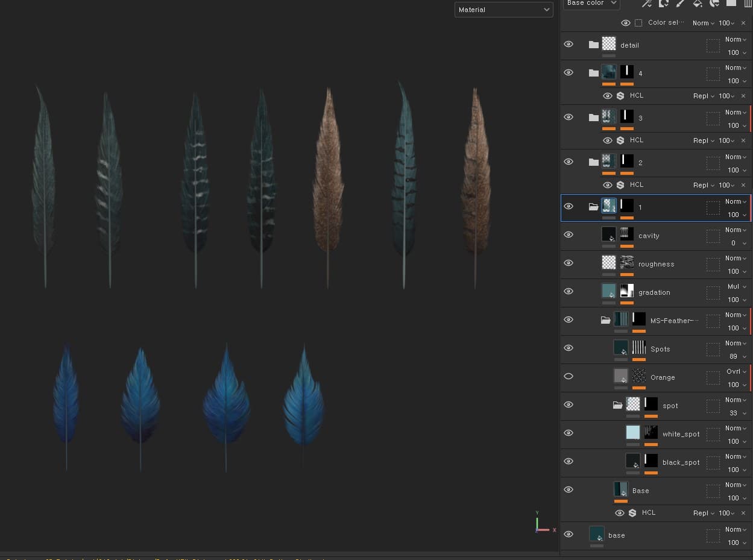Show the hidden Orange layer
The height and width of the screenshot is (560, 753).
point(568,376)
